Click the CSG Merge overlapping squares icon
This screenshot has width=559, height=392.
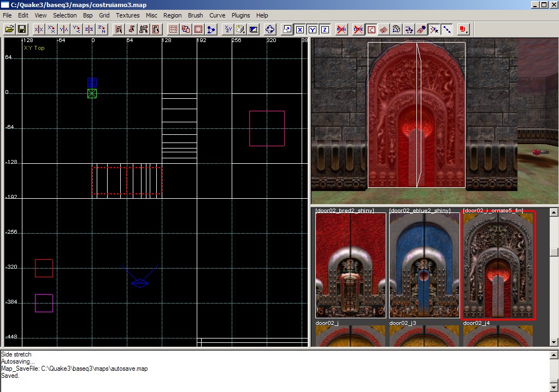point(186,29)
